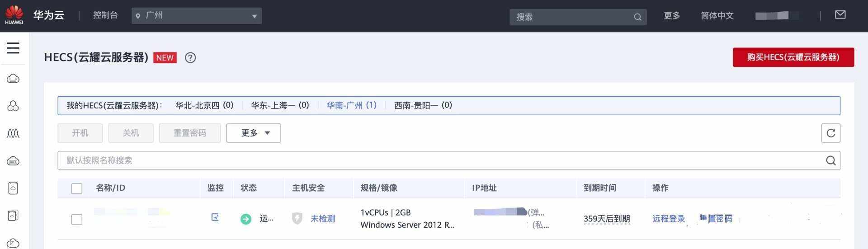868x249 pixels.
Task: Click the 到期时间 column header
Action: pos(600,188)
